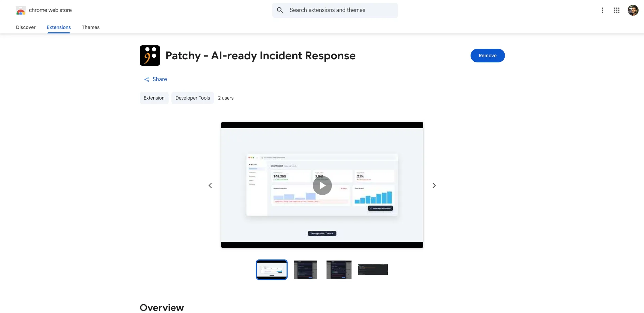Screen dimensions: 644x313
Task: Open the Google apps grid
Action: [x=617, y=10]
